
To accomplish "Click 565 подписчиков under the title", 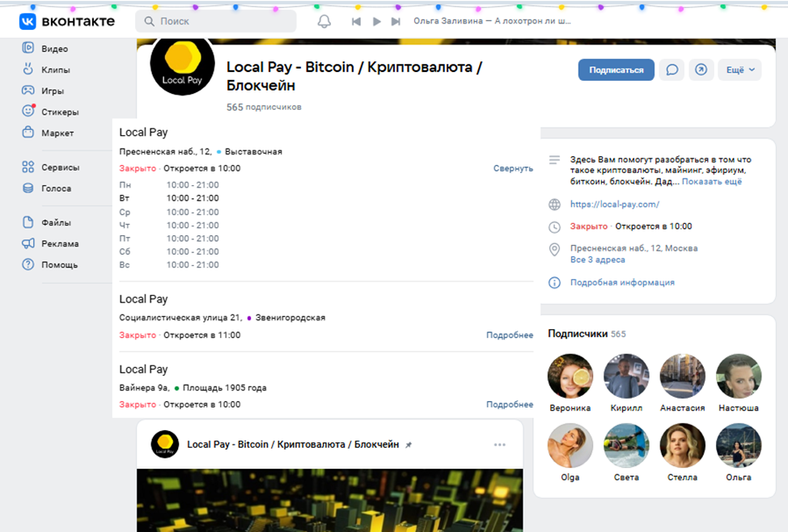I will (264, 107).
